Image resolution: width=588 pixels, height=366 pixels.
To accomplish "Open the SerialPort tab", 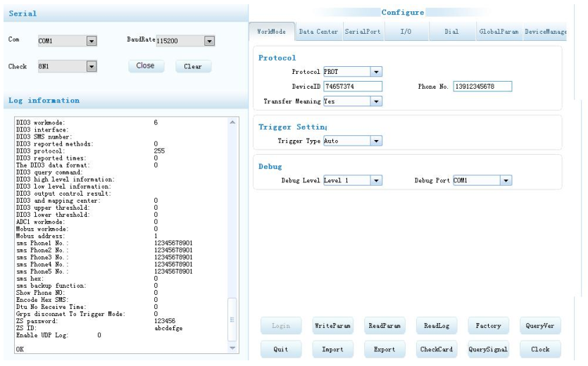I will (x=363, y=32).
